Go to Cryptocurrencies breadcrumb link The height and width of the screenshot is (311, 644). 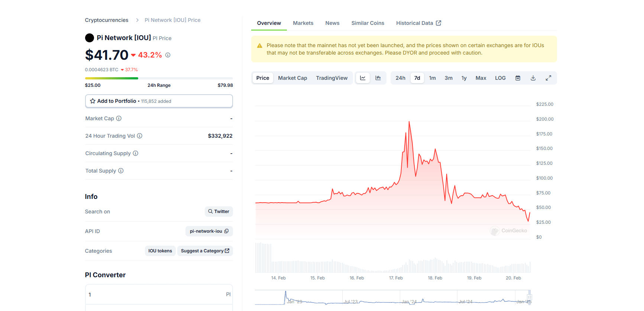(107, 20)
